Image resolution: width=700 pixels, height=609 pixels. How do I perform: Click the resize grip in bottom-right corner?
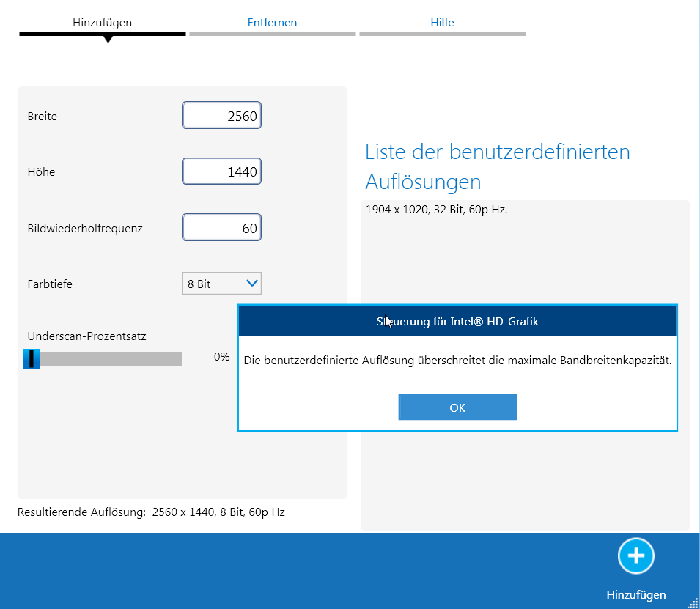(694, 602)
